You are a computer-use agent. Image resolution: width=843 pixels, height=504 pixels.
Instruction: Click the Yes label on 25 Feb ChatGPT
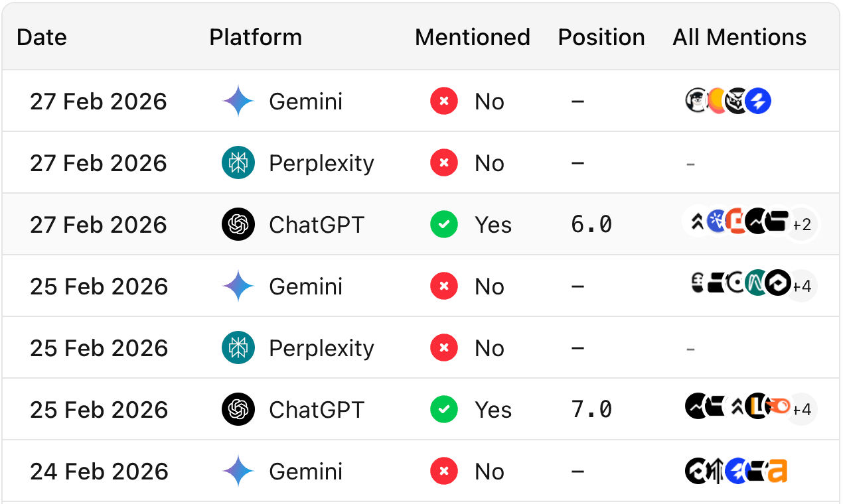pos(493,409)
